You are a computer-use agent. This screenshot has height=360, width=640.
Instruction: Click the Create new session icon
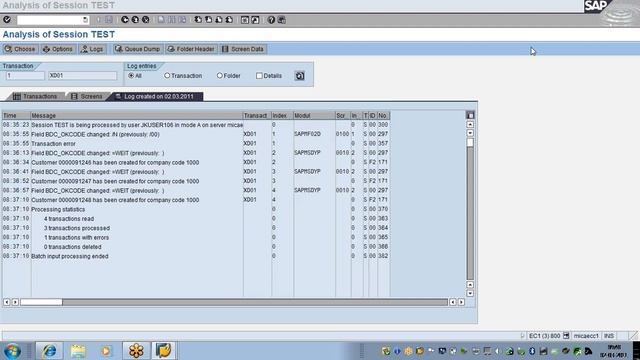pyautogui.click(x=245, y=20)
